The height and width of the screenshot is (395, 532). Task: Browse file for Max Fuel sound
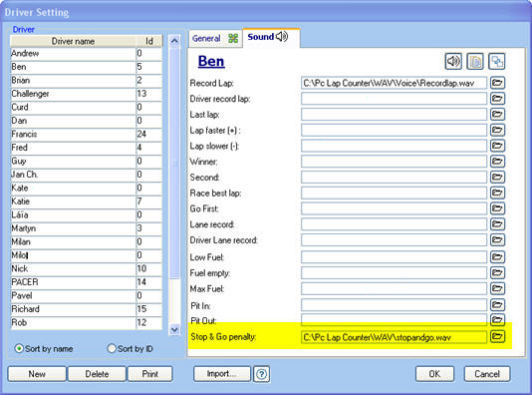click(497, 288)
